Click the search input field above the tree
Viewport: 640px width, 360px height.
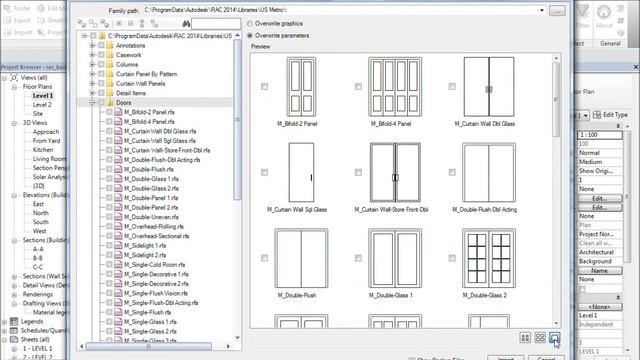tap(216, 24)
